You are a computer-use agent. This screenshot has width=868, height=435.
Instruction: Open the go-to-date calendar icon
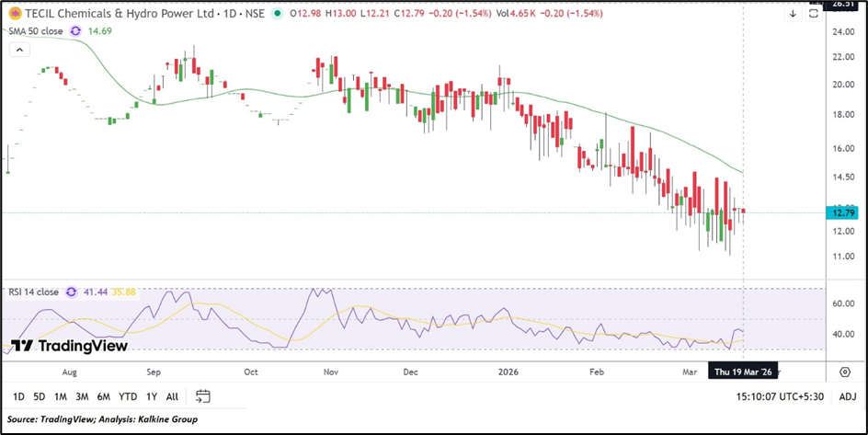pyautogui.click(x=203, y=396)
